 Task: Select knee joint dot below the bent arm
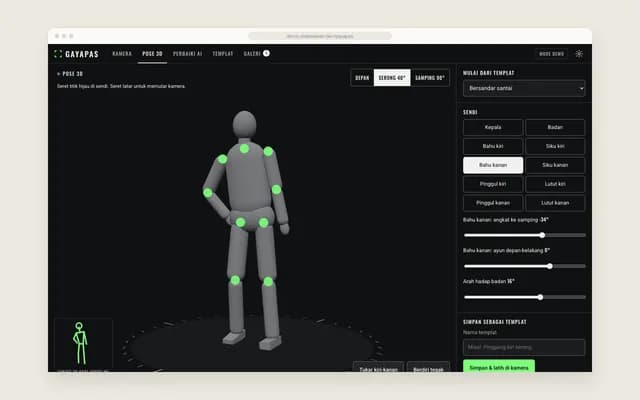[235, 280]
